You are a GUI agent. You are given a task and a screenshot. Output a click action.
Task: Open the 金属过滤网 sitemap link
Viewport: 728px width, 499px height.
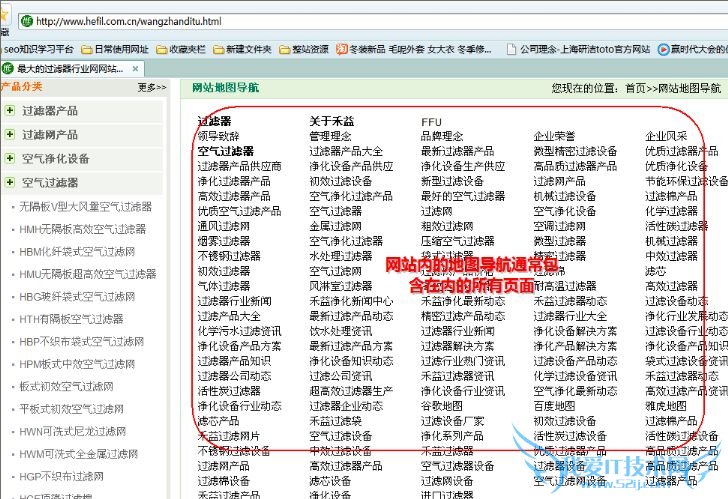coord(335,226)
